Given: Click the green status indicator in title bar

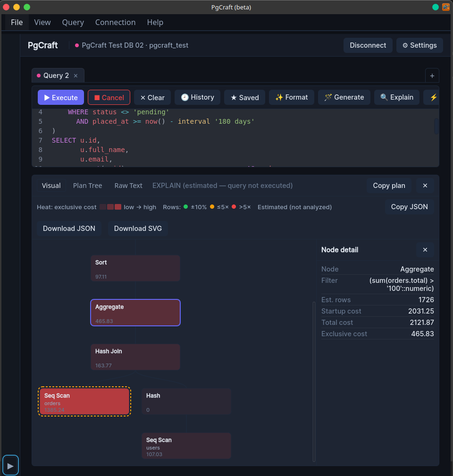Looking at the screenshot, I should tap(436, 7).
